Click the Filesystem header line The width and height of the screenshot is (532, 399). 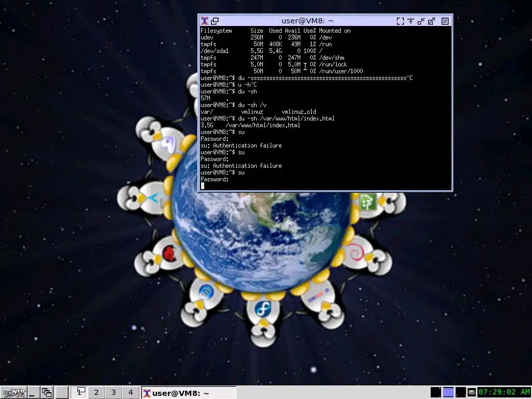[x=275, y=31]
